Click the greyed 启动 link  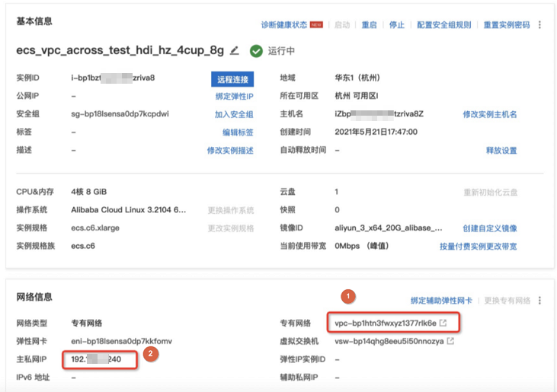pyautogui.click(x=342, y=25)
